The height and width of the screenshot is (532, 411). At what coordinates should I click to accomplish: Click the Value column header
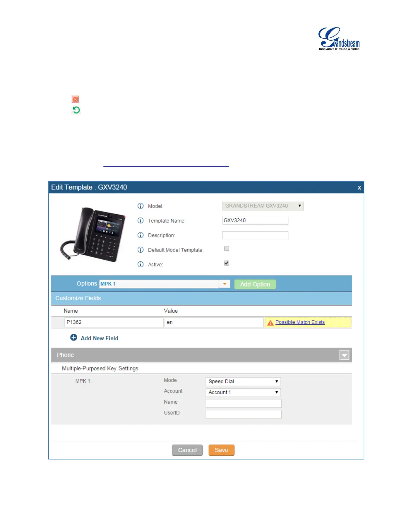coord(171,311)
